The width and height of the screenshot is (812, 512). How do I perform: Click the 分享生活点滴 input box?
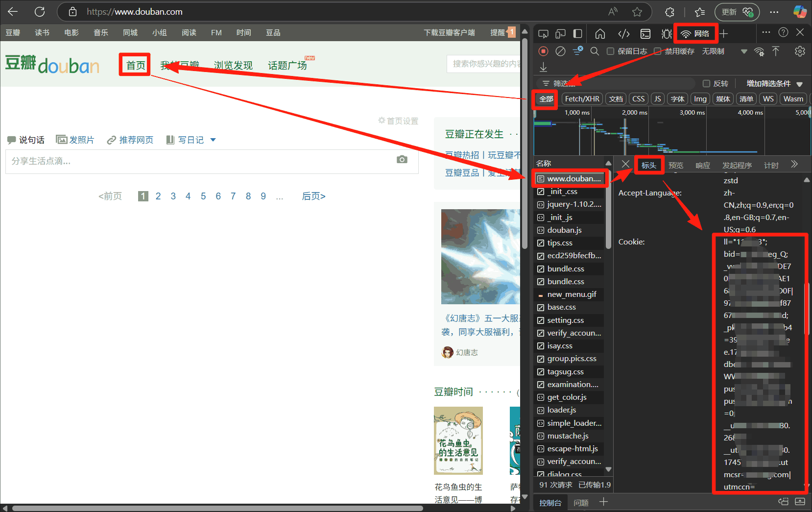[x=212, y=161]
